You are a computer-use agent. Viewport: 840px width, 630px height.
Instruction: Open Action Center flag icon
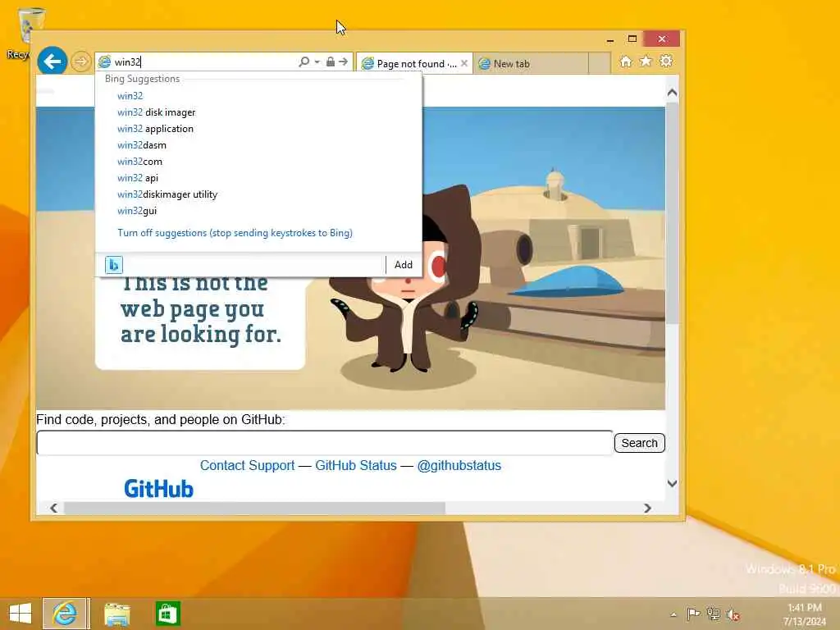pyautogui.click(x=693, y=614)
